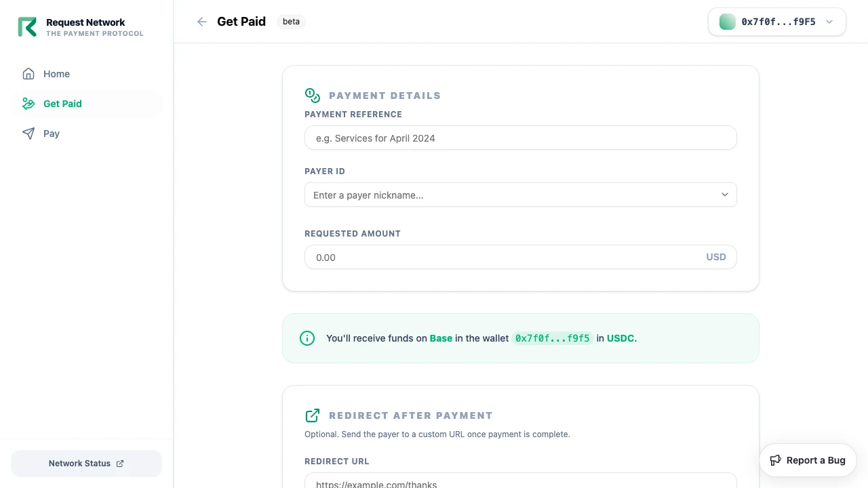
Task: Click the REQUESTED AMOUNT label
Action: pos(353,234)
